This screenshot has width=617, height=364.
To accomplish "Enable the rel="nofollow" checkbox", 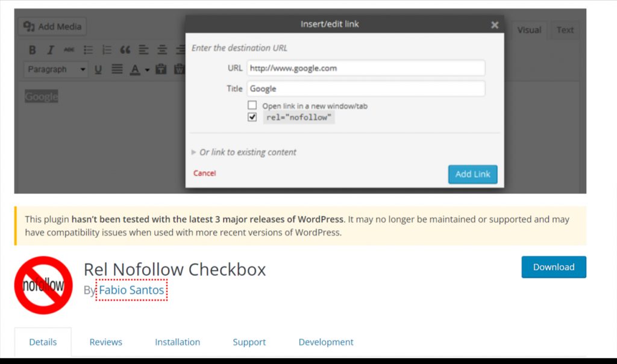I will (x=252, y=117).
